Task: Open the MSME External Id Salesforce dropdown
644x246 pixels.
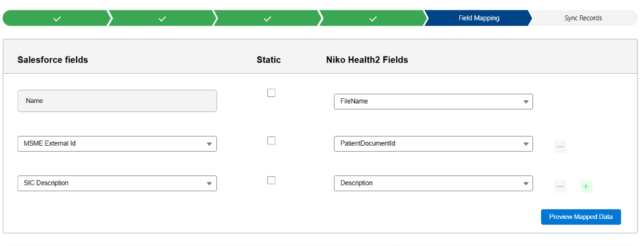Action: [x=117, y=144]
